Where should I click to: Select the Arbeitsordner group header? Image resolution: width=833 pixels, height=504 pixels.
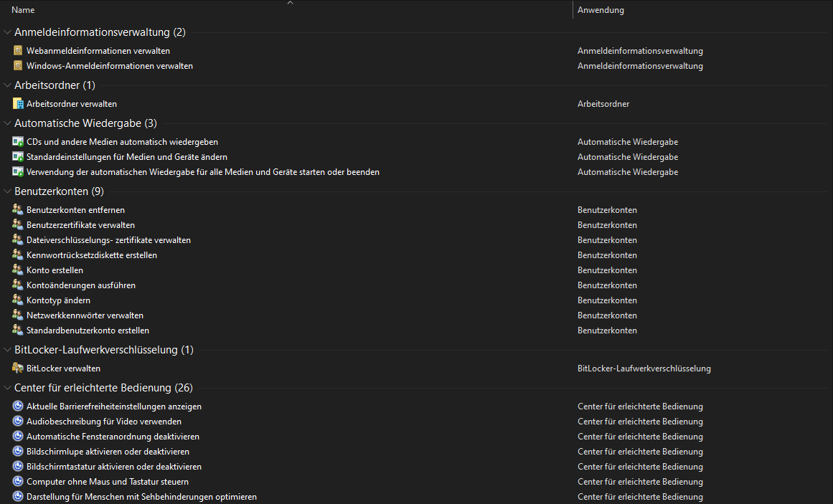click(x=55, y=85)
